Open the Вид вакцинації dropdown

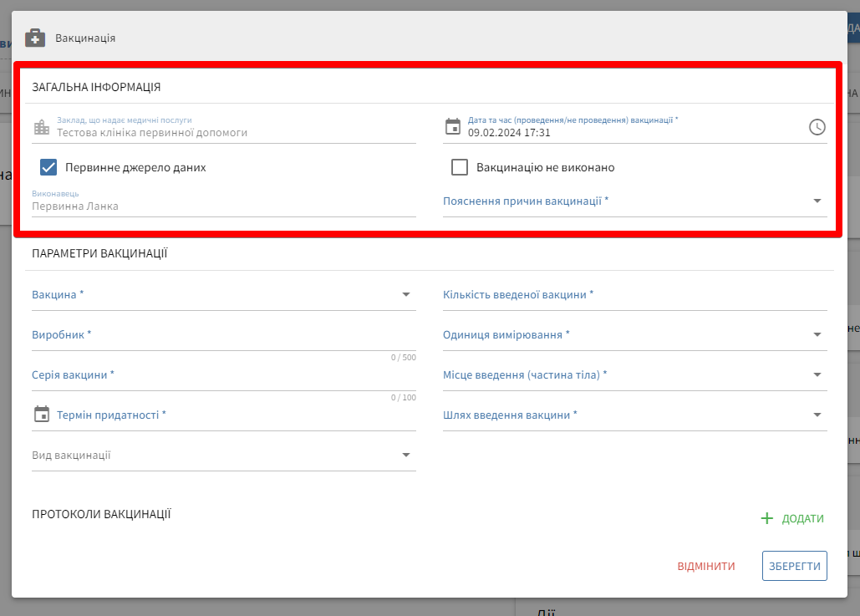(405, 455)
